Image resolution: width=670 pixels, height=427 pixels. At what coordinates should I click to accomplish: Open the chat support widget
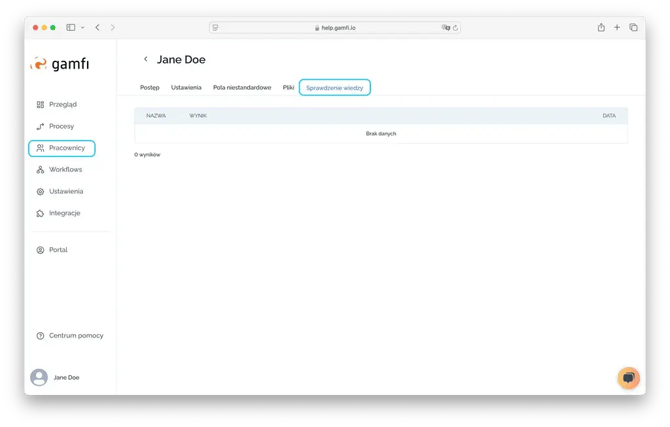point(628,377)
